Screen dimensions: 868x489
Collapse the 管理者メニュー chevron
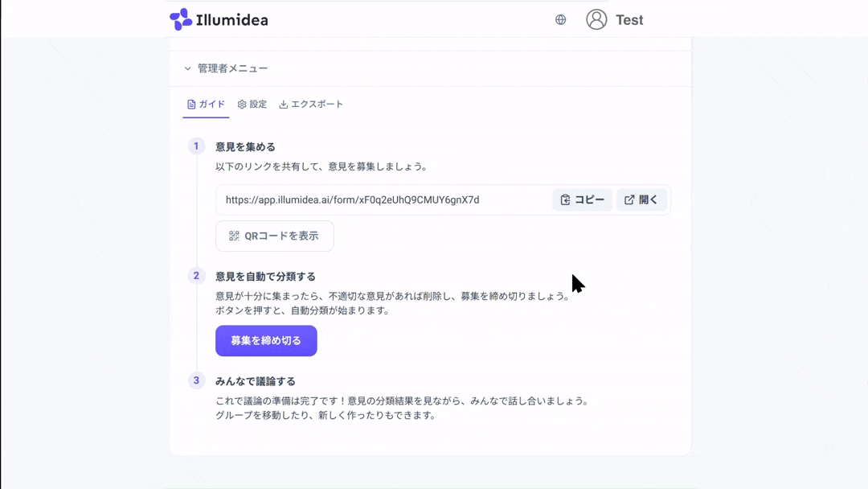[x=188, y=69]
